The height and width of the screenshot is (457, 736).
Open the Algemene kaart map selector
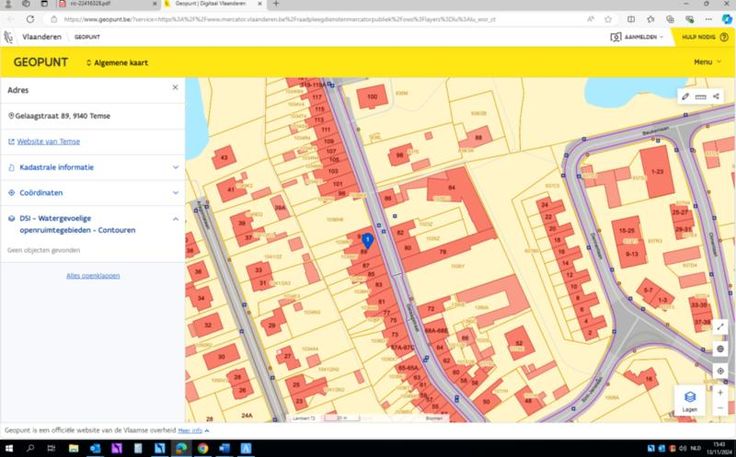click(118, 62)
